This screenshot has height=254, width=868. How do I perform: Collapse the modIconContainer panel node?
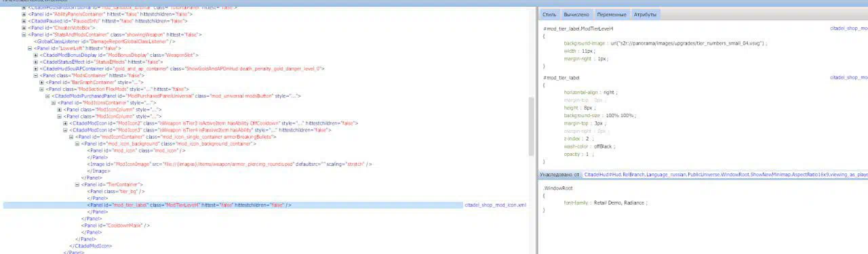coord(71,136)
